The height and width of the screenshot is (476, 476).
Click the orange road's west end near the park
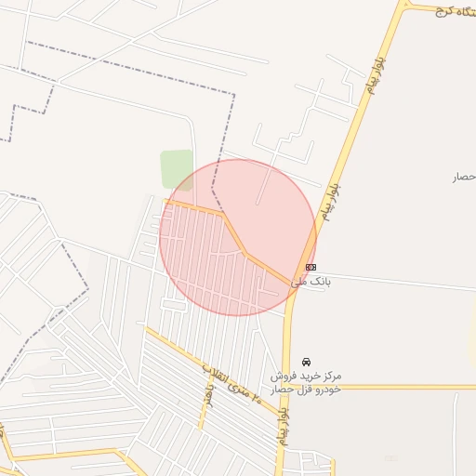click(x=166, y=202)
